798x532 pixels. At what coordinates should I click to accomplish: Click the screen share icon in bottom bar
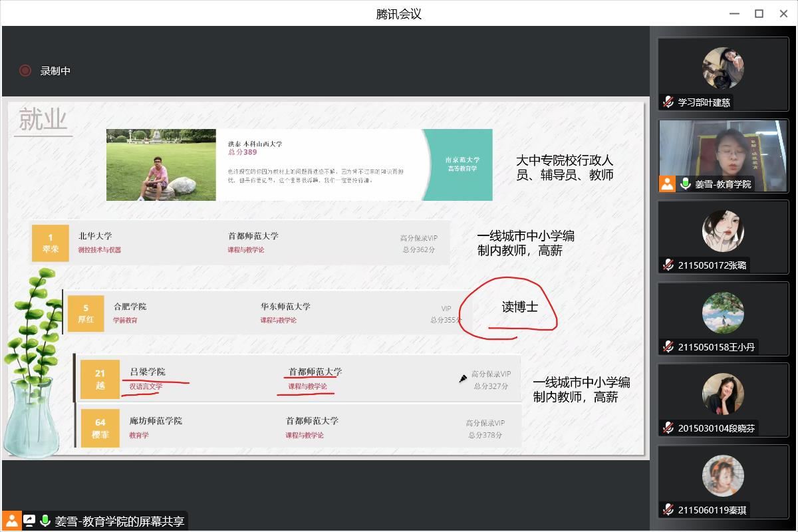click(x=29, y=521)
